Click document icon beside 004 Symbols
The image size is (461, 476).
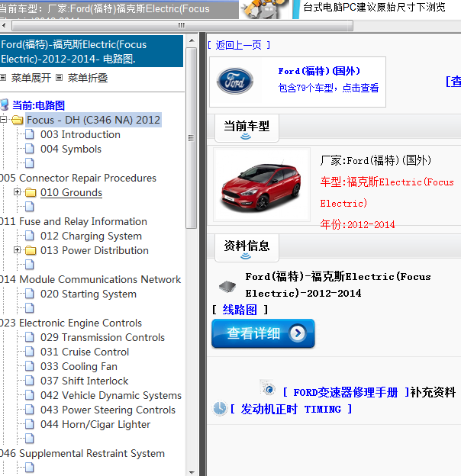pyautogui.click(x=30, y=149)
